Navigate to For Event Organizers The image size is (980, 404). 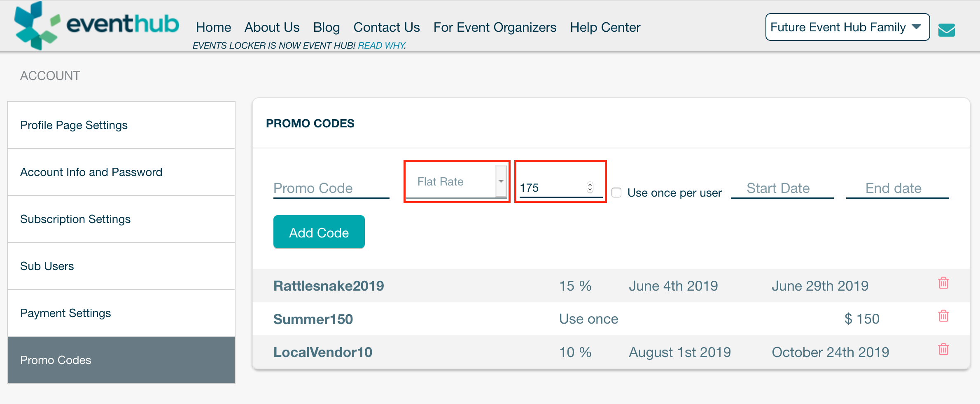coord(495,27)
